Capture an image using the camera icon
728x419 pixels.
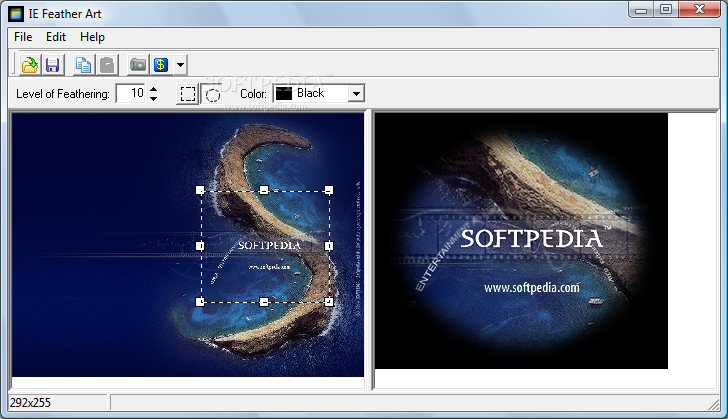138,65
